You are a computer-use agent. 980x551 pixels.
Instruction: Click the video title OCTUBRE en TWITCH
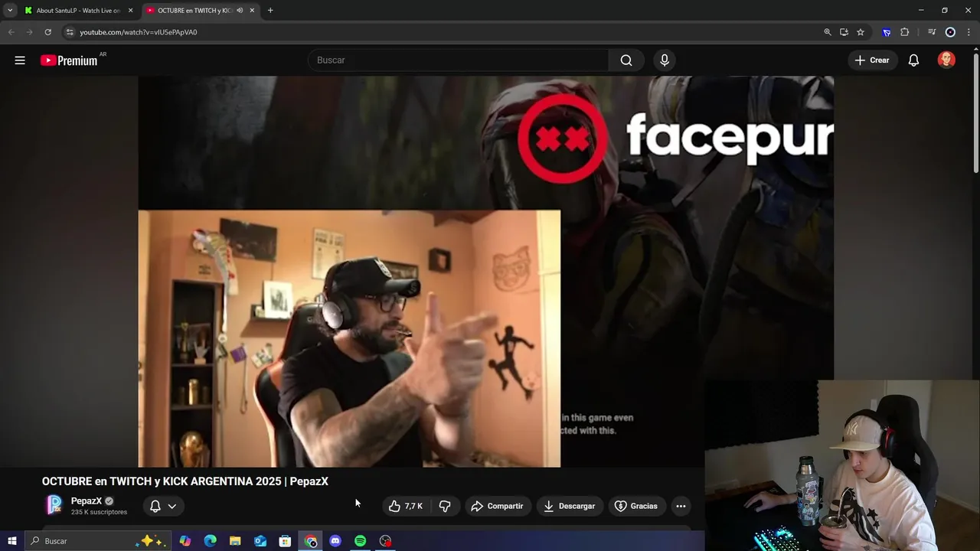click(185, 481)
